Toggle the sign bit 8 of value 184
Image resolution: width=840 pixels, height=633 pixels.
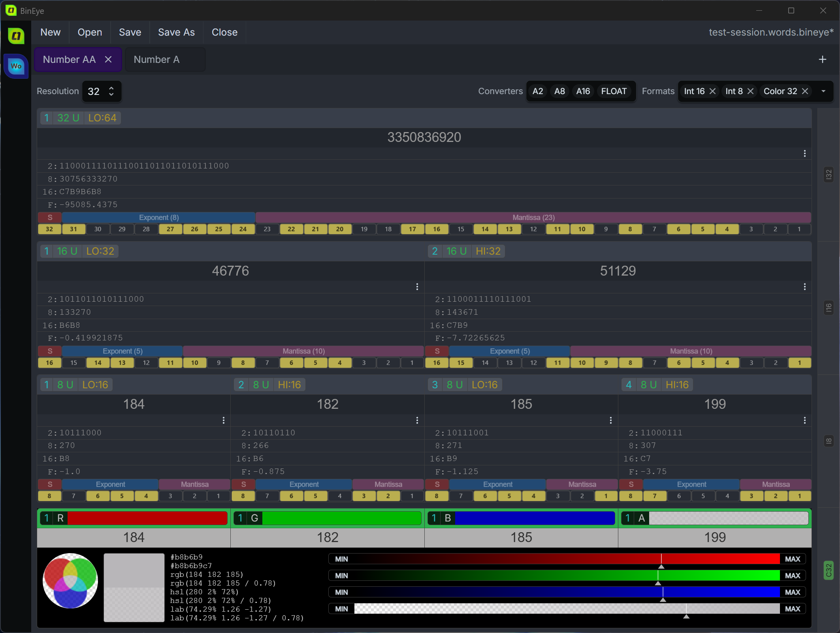[x=49, y=496]
